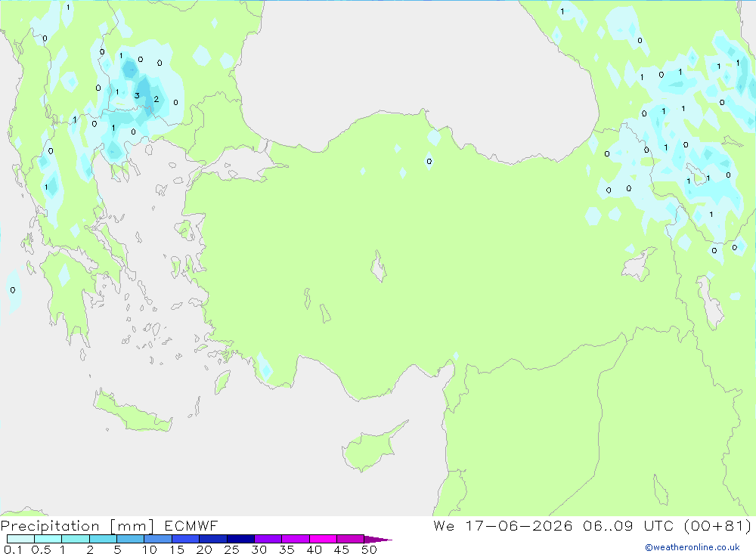Click the legend label '20'
Image resolution: width=756 pixels, height=554 pixels.
point(204,549)
